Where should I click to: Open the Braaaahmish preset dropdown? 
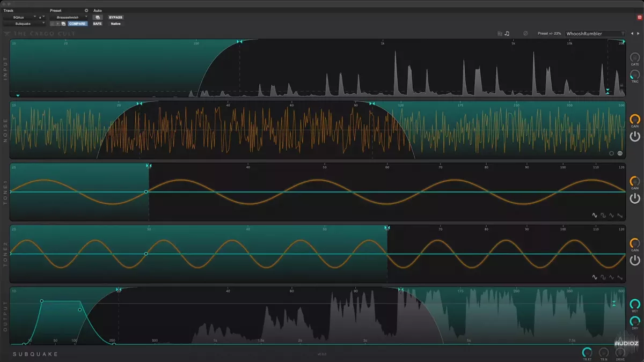[69, 17]
